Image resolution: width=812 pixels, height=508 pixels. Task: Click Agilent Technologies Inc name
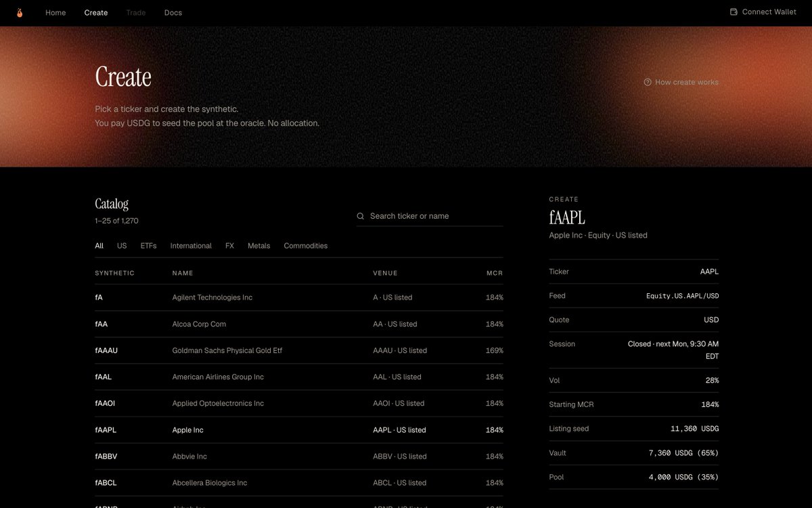[x=212, y=297]
